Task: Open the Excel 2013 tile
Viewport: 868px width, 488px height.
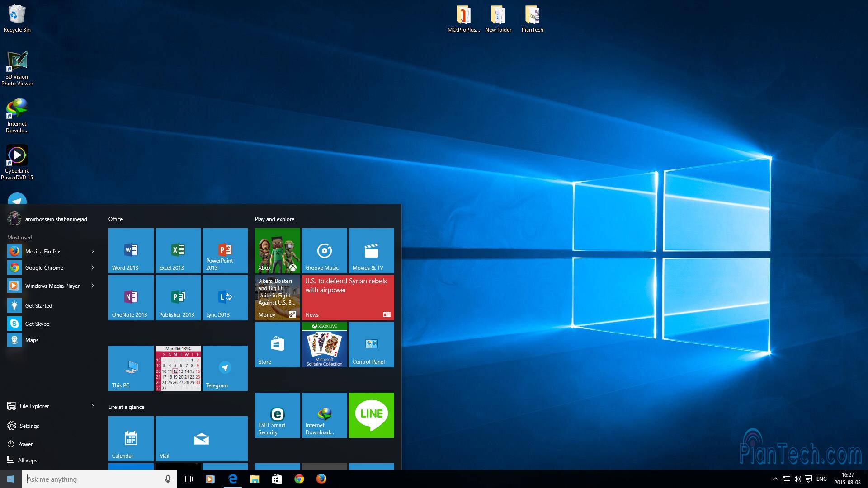Action: coord(178,251)
